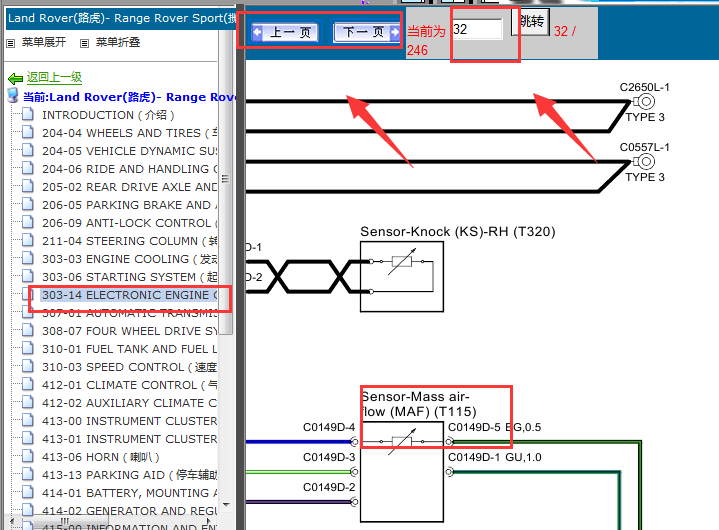Click the green back arrow icon
Screen dimensions: 719x530
click(16, 78)
